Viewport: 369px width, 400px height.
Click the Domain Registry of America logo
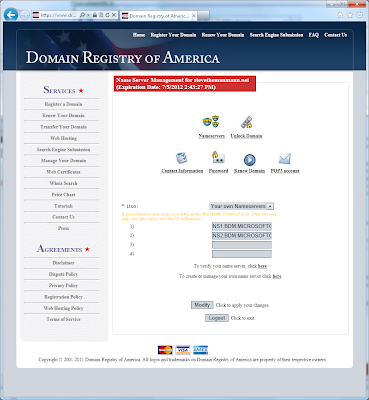(x=123, y=57)
